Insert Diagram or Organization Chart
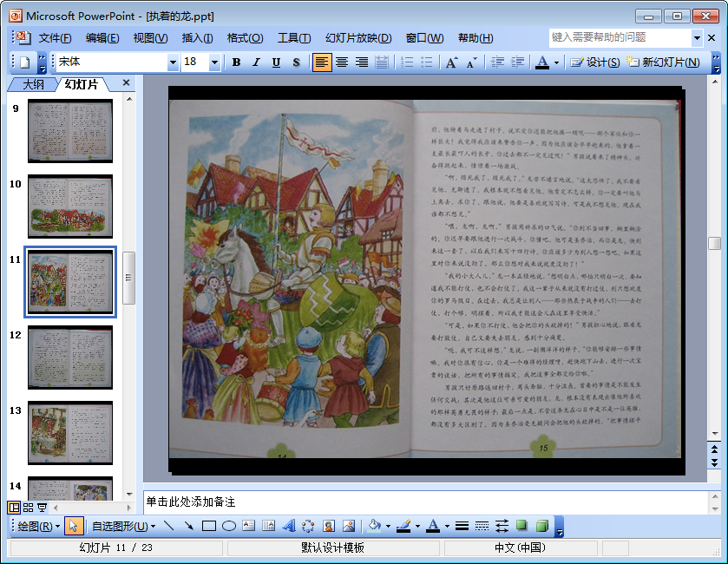Image resolution: width=728 pixels, height=564 pixels. click(308, 526)
